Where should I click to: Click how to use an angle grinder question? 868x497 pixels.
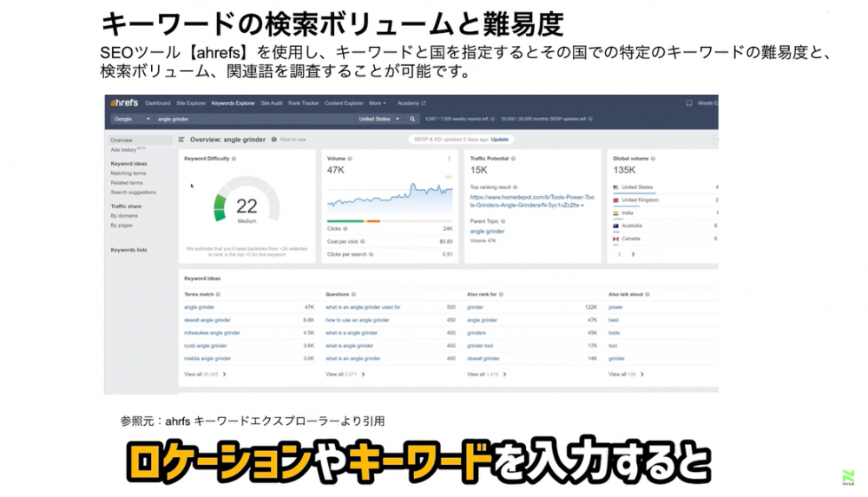pyautogui.click(x=358, y=320)
